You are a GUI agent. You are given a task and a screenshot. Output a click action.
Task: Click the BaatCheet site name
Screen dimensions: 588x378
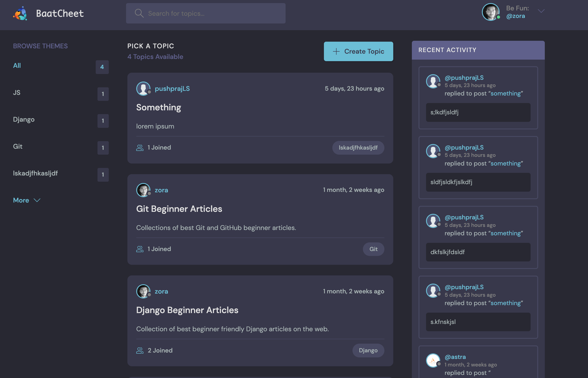[60, 13]
